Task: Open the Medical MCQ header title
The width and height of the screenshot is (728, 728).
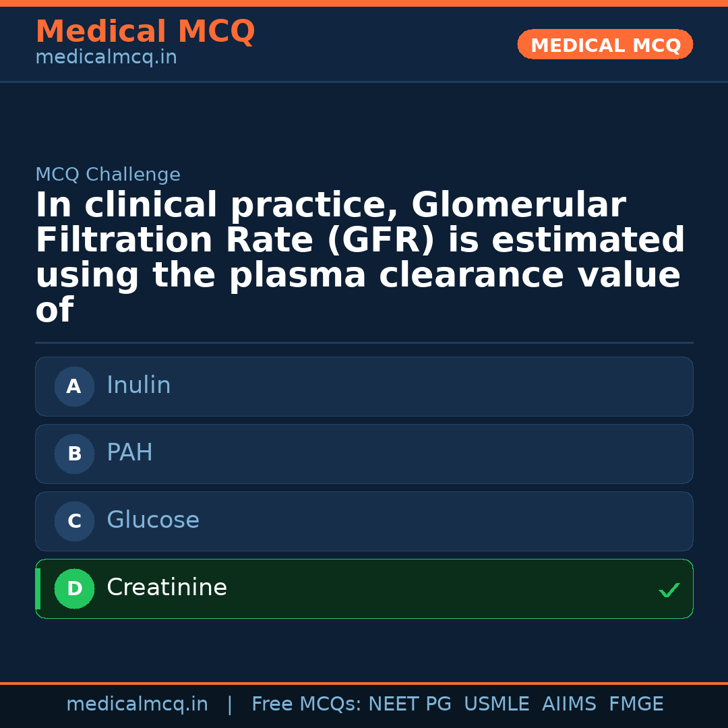Action: pyautogui.click(x=145, y=32)
